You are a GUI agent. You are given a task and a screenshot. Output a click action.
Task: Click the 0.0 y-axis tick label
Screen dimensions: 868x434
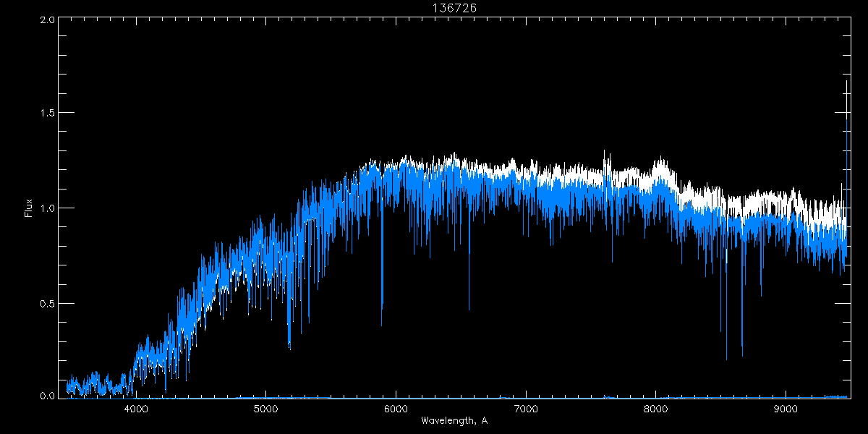tap(47, 396)
